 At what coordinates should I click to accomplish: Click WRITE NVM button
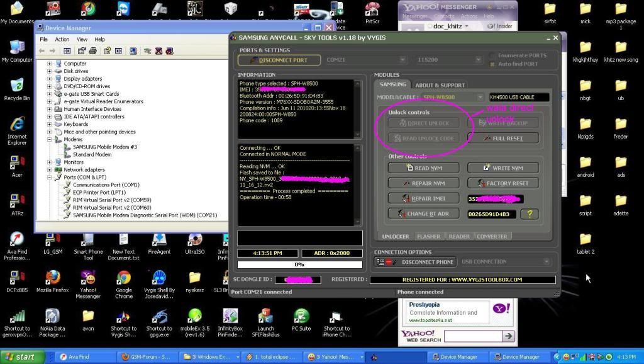click(502, 168)
